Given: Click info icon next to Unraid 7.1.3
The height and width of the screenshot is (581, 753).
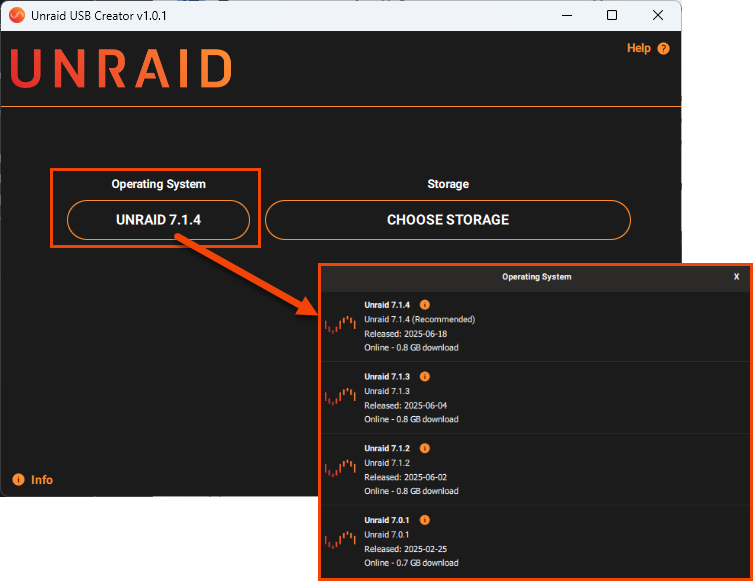Looking at the screenshot, I should (x=424, y=376).
